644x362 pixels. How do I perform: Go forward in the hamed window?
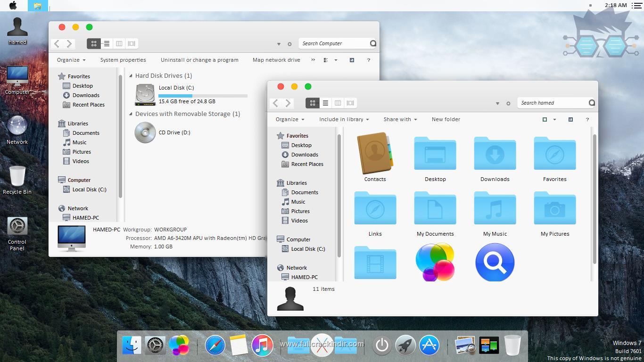point(288,103)
